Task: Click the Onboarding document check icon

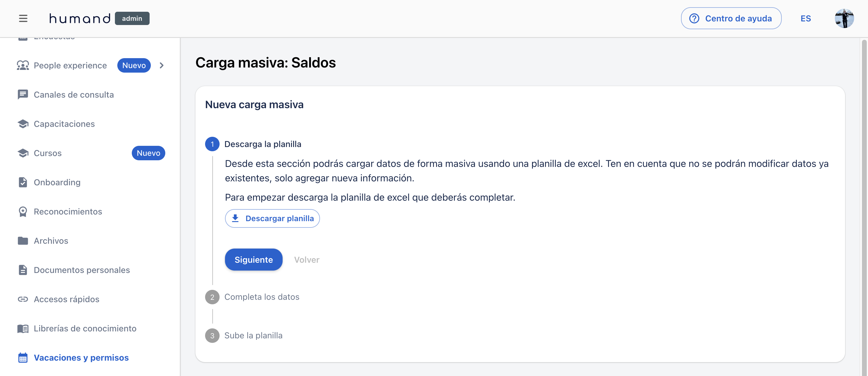Action: point(23,182)
